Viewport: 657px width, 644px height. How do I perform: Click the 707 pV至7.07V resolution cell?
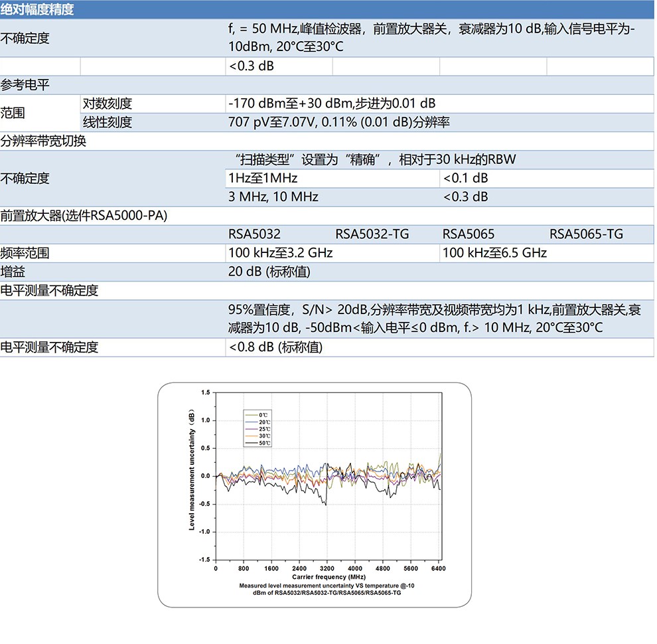click(x=339, y=122)
